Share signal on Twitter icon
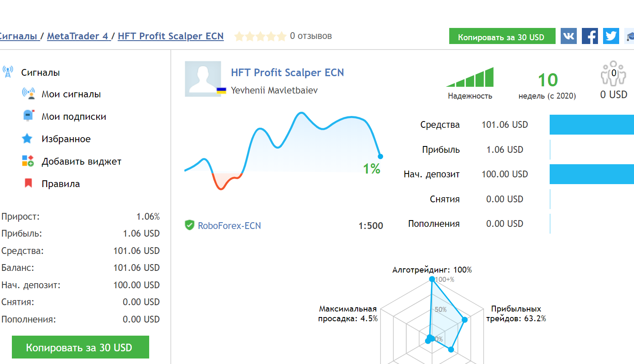This screenshot has height=364, width=634. point(611,36)
